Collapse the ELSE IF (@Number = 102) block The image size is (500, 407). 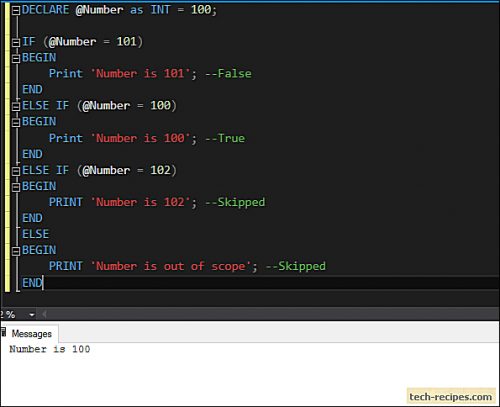(x=16, y=171)
